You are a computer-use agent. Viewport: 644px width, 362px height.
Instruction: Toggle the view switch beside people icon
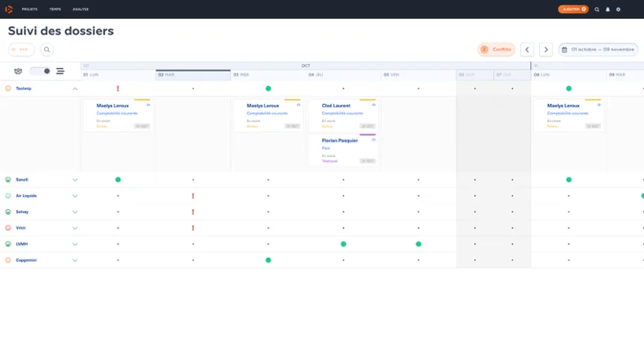(40, 71)
